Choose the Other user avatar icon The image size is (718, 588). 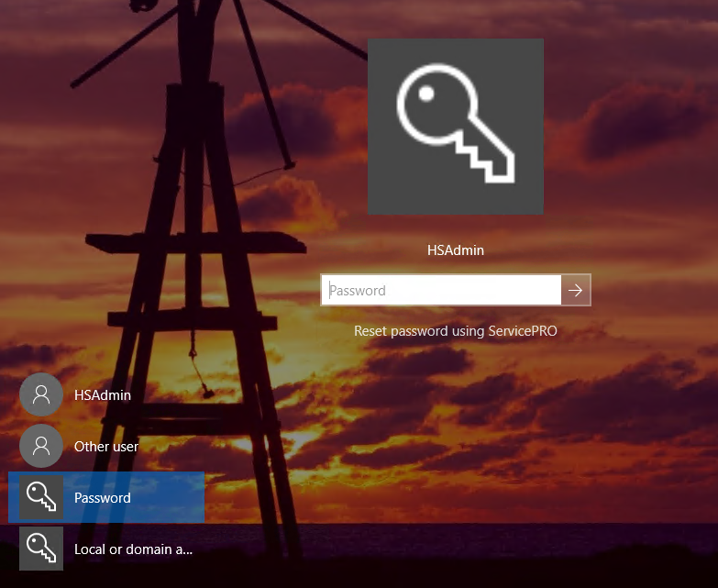click(x=41, y=447)
